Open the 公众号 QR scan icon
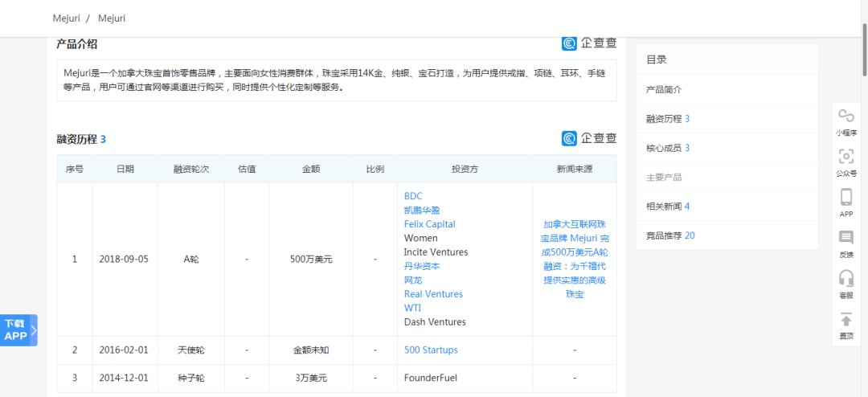Image resolution: width=868 pixels, height=397 pixels. tap(845, 157)
